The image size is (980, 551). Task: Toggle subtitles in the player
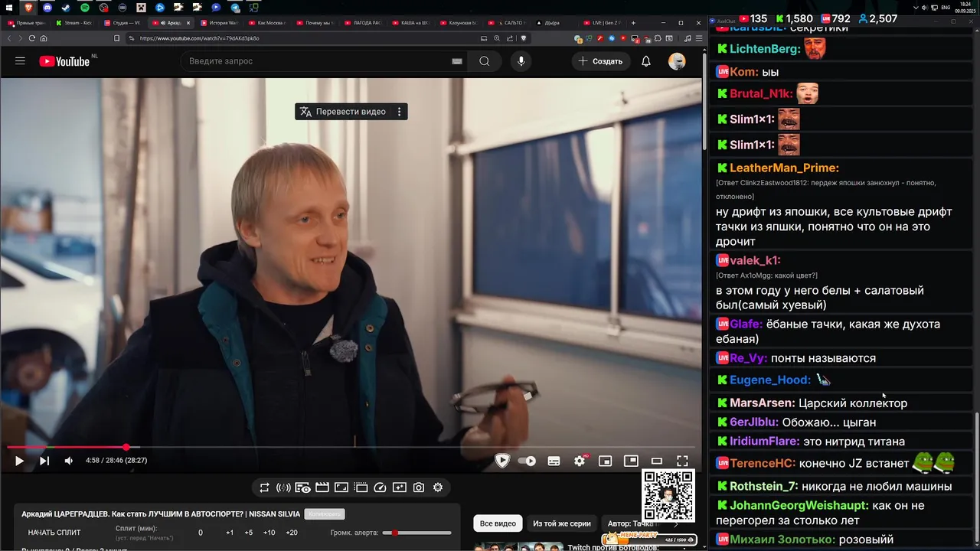(554, 461)
